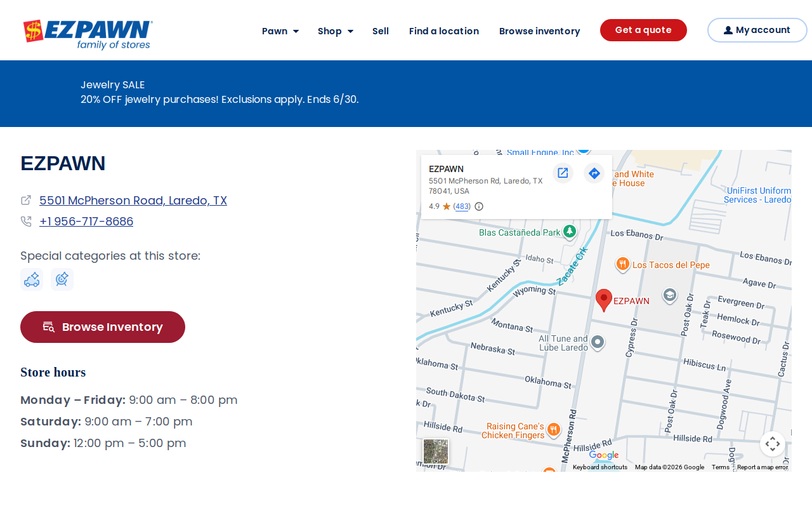Open the map in a new window icon

click(563, 173)
